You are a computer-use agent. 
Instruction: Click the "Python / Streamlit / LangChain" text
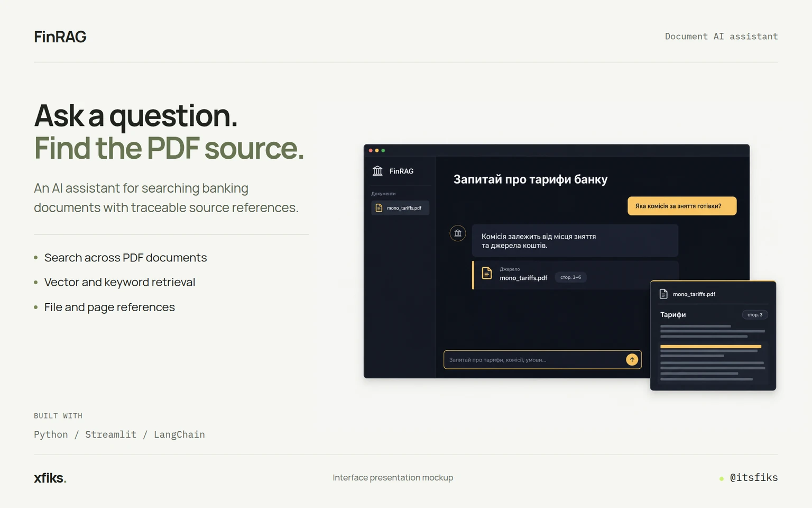click(119, 434)
